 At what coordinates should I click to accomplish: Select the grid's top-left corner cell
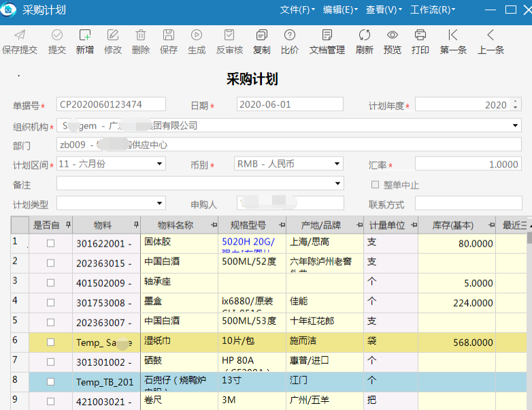pos(20,225)
